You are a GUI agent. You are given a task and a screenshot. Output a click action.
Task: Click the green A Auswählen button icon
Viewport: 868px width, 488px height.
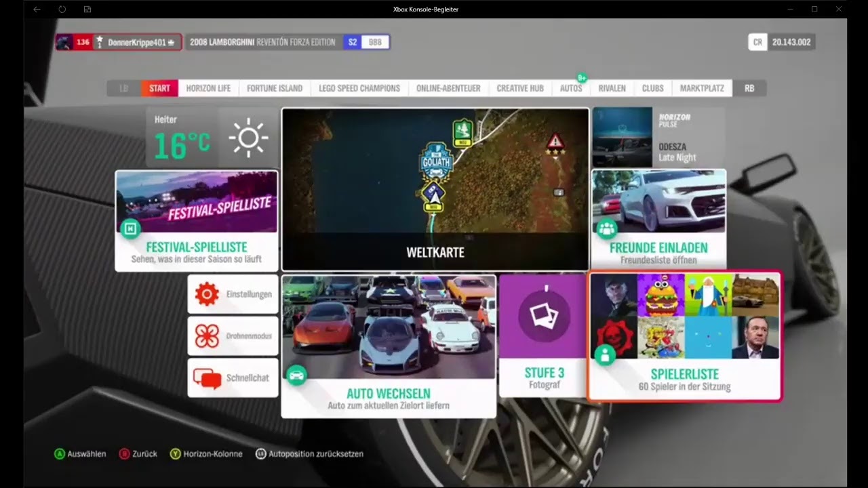point(59,453)
